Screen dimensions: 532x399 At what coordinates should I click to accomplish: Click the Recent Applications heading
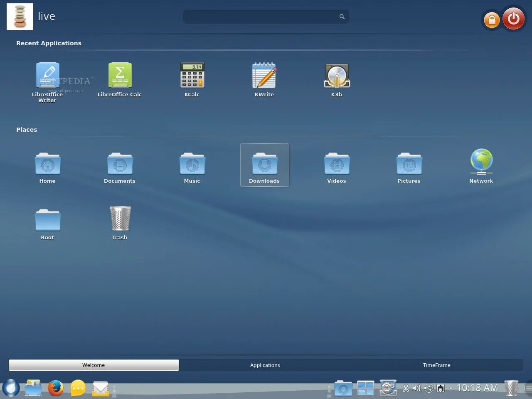(x=49, y=43)
